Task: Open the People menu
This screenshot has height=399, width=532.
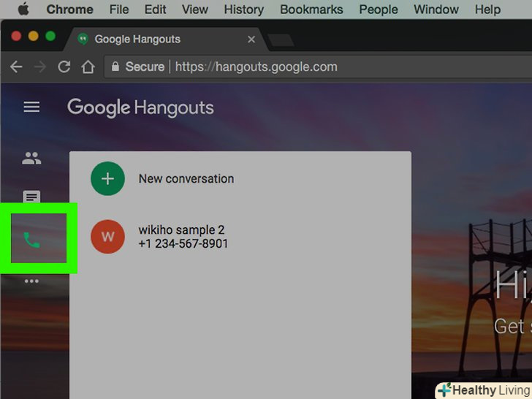Action: (379, 9)
